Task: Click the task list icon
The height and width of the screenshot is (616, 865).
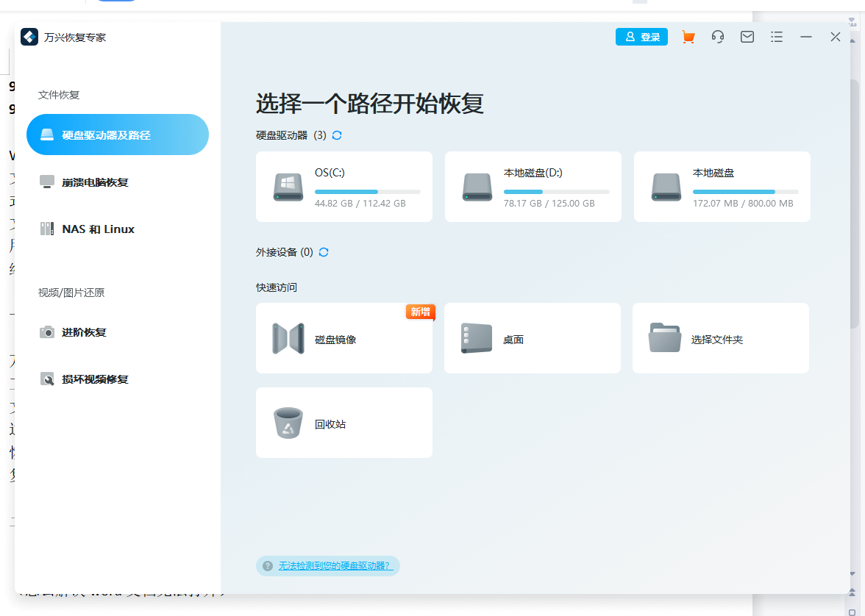Action: [776, 36]
